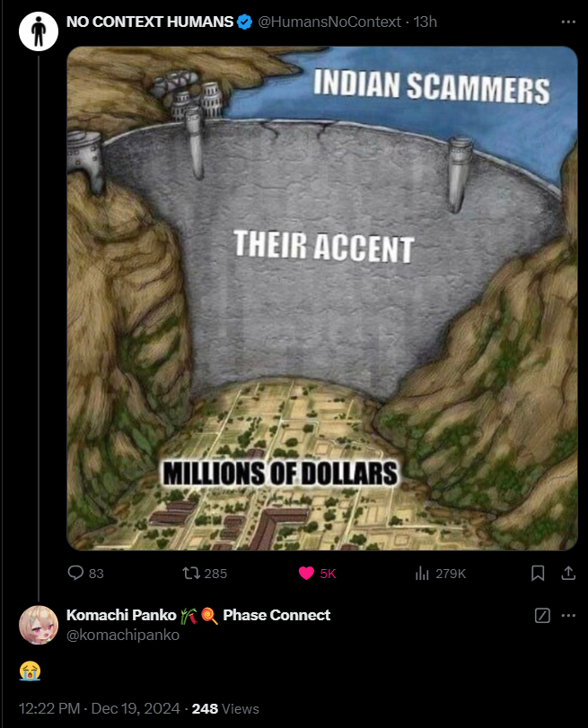Image resolution: width=588 pixels, height=728 pixels.
Task: Open the Dec 19, 2024 timestamp
Action: pyautogui.click(x=136, y=708)
